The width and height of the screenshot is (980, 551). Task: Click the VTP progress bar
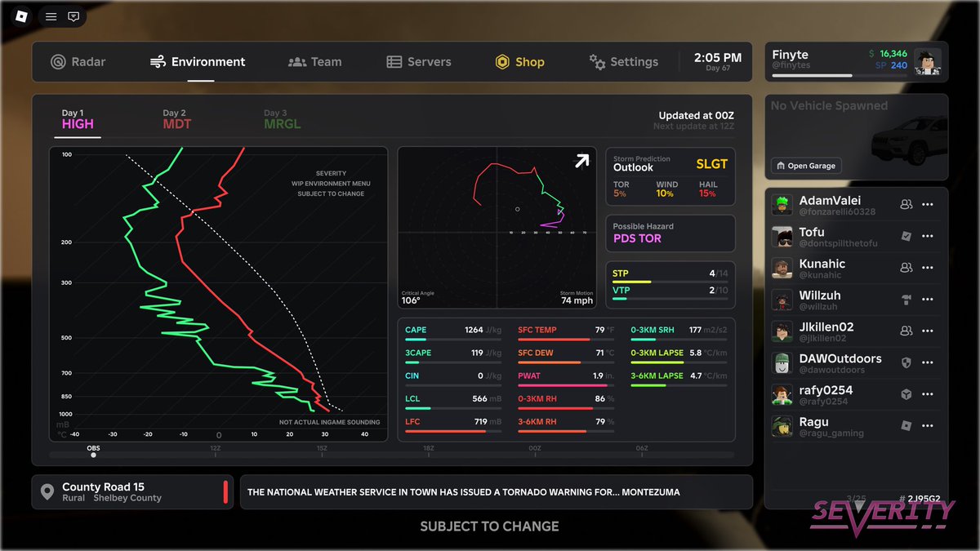click(x=670, y=299)
